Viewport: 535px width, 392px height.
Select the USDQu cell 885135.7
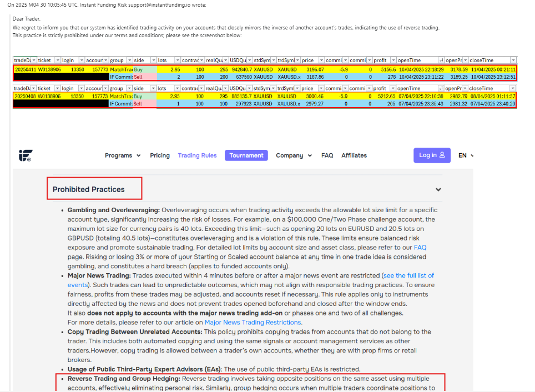click(240, 97)
